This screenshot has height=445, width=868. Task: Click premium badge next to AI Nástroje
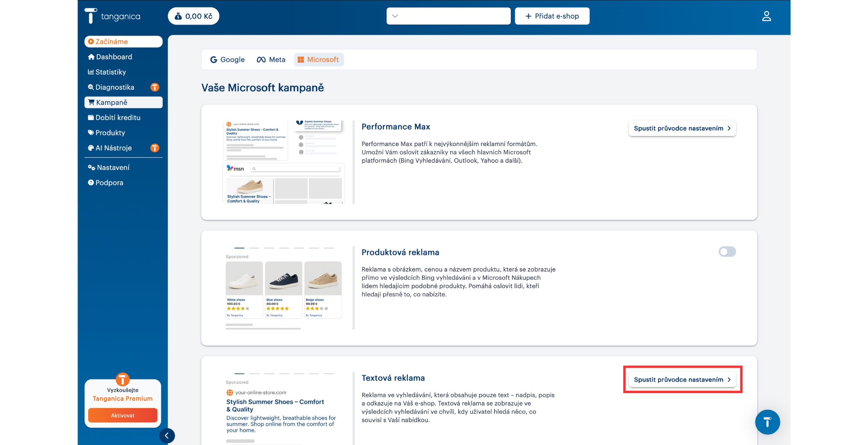click(155, 148)
